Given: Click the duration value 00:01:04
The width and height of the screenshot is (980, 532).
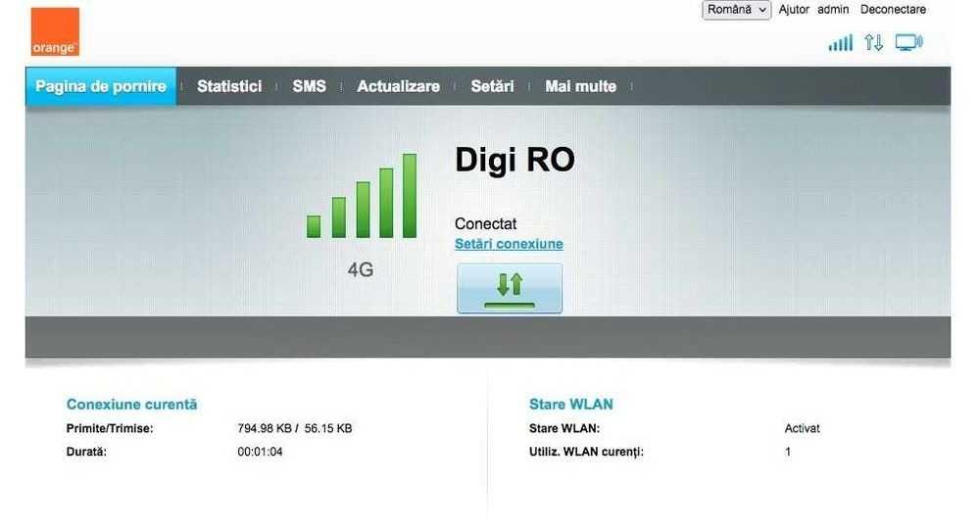Looking at the screenshot, I should click(260, 452).
